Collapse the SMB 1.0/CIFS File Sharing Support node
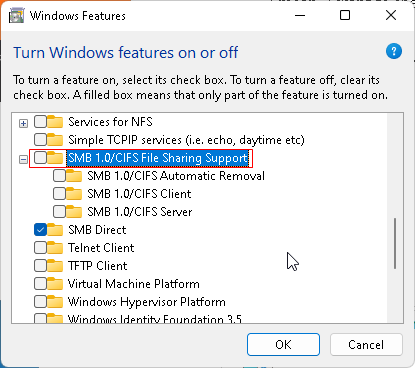The image size is (415, 368). [x=23, y=160]
